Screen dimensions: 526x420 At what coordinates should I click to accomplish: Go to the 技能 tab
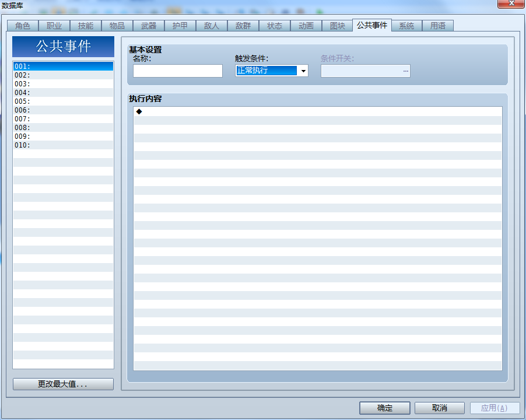point(86,26)
